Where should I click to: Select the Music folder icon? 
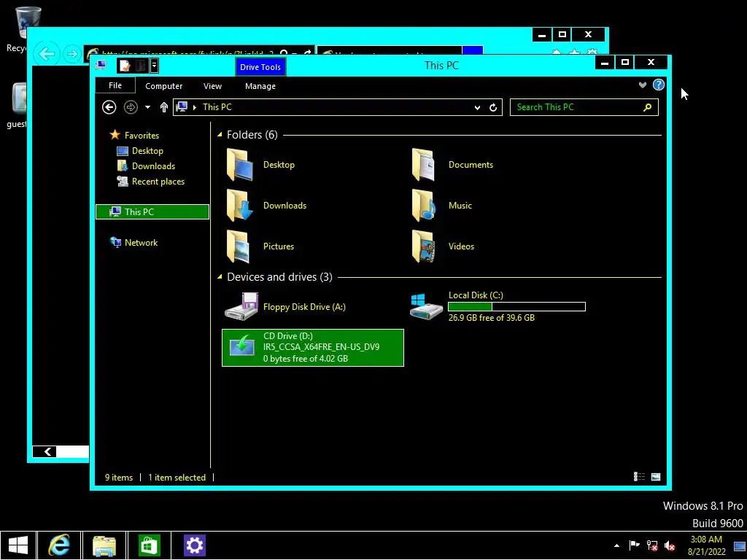424,206
